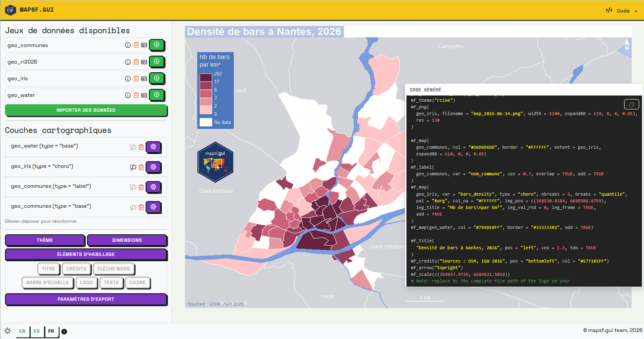Expand the PARAMÈTRES D'EXPORT section

pos(86,299)
